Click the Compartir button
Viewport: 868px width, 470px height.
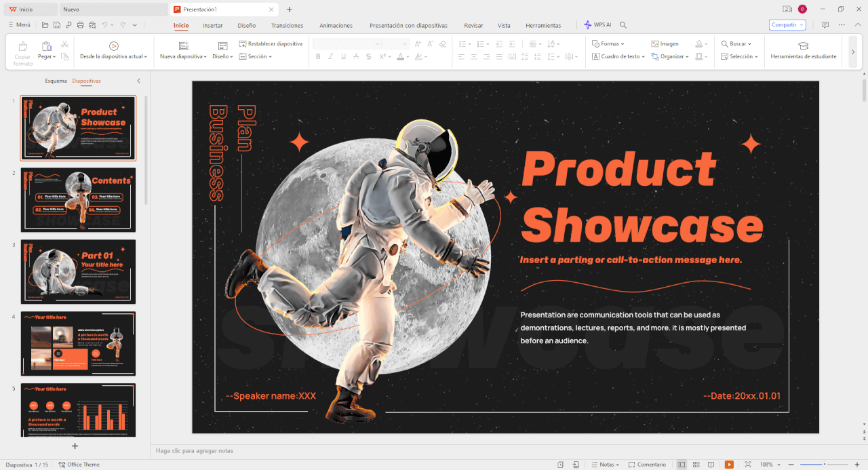click(786, 24)
